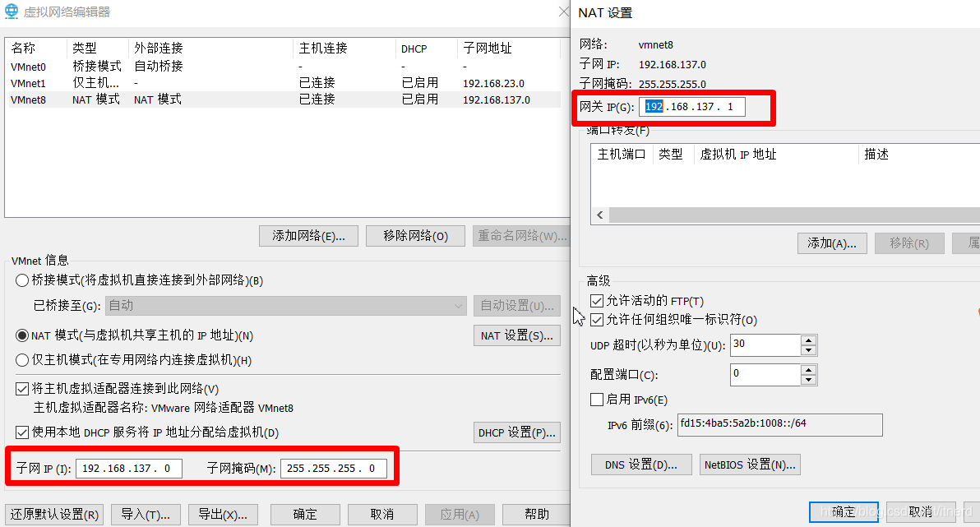
Task: Click the 自动设置(U)... button
Action: click(x=517, y=306)
